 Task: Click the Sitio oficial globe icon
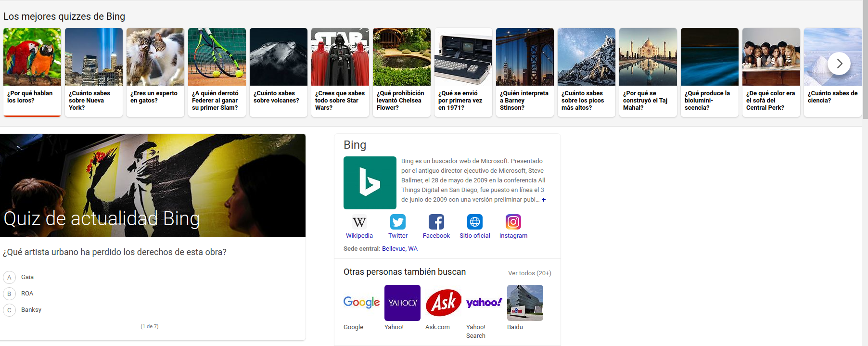pos(475,222)
